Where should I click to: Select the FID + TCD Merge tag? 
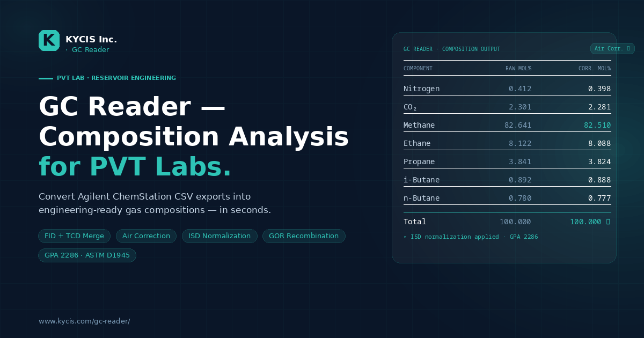74,236
